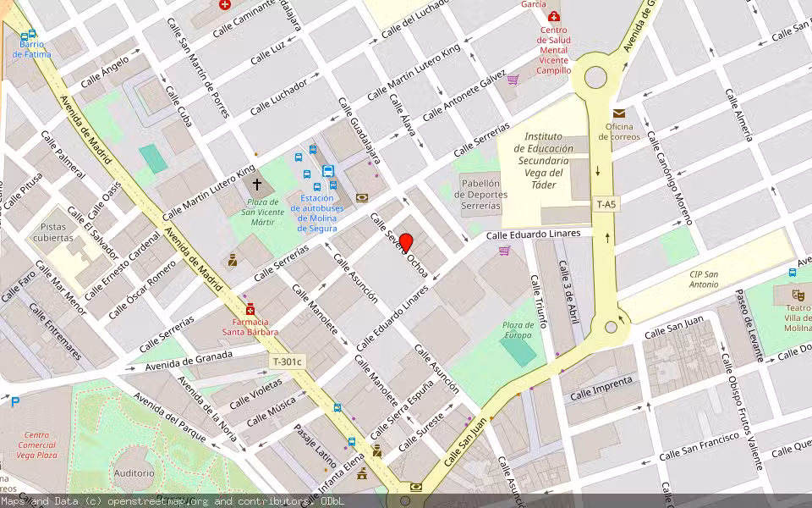Select the Farmacia Santa Bárbara label
The height and width of the screenshot is (508, 812).
tap(250, 327)
